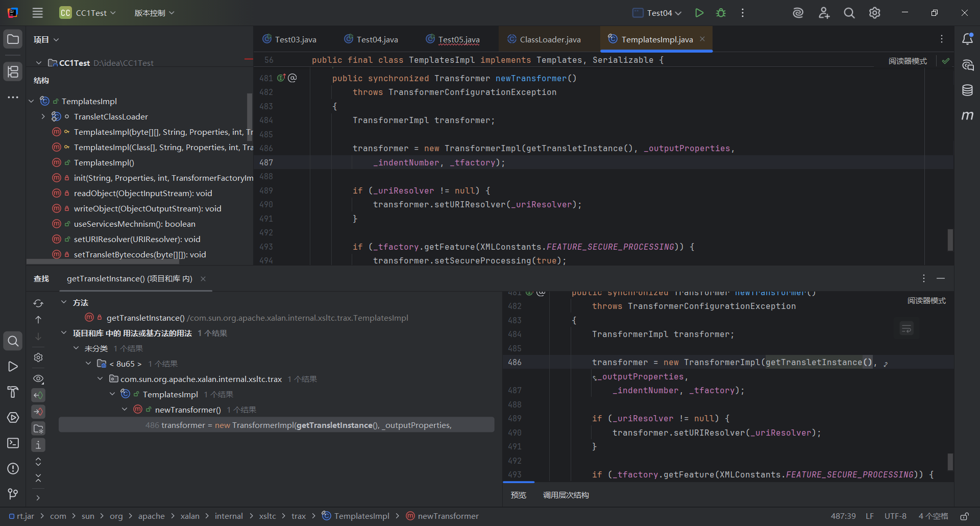Viewport: 980px width, 526px height.
Task: Open the UTF-8 encoding selector
Action: 895,516
